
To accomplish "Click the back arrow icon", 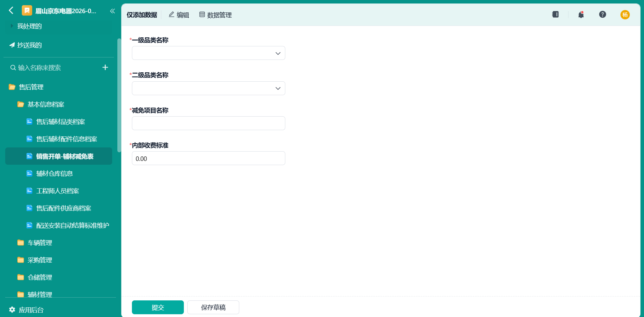I will coord(11,11).
